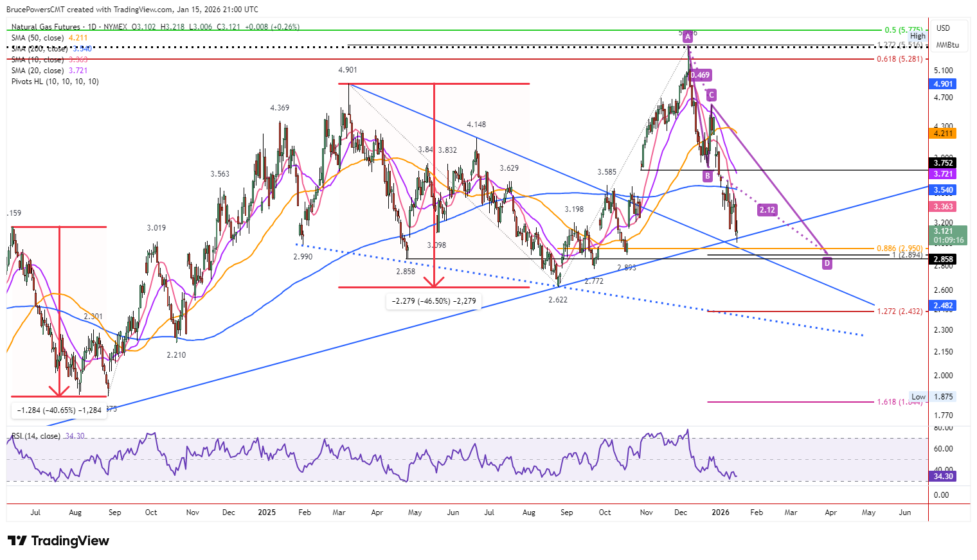
Task: Click the SMA (50, close) indicator legend
Action: click(x=49, y=38)
